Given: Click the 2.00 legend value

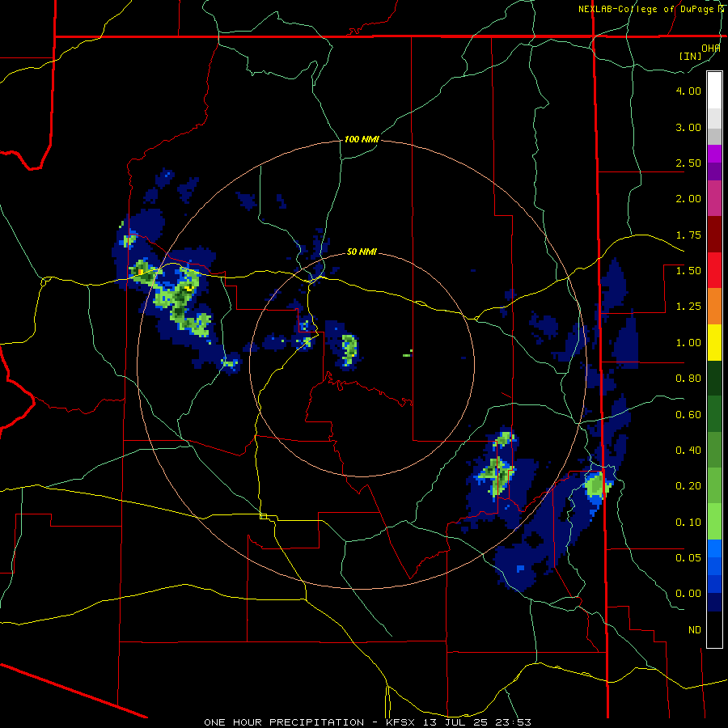Looking at the screenshot, I should (x=688, y=199).
